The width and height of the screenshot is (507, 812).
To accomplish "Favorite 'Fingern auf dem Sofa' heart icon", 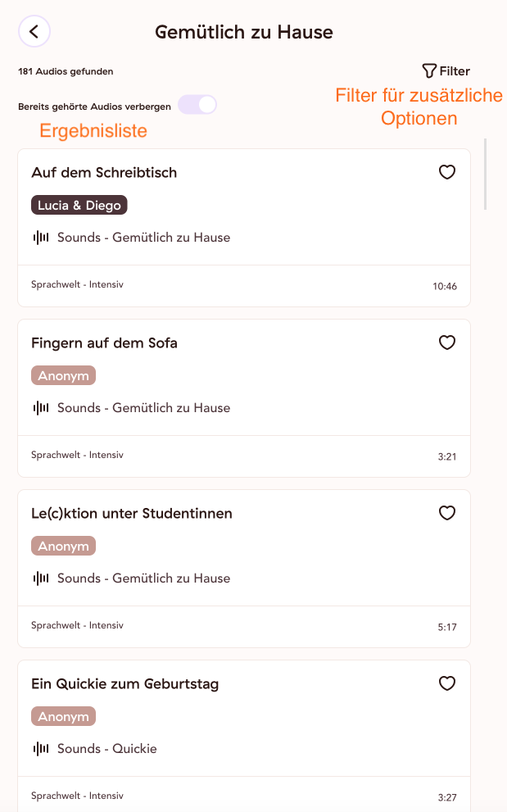I will click(x=447, y=342).
